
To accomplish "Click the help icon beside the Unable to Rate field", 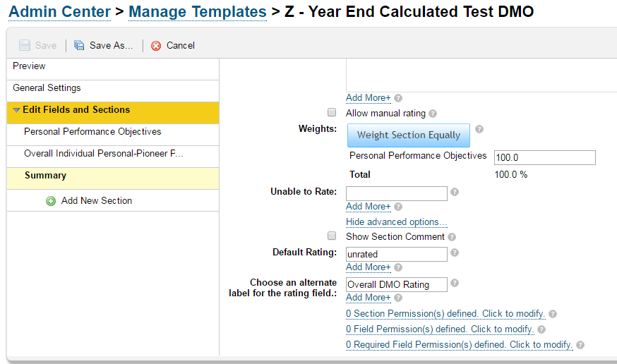I will (455, 192).
